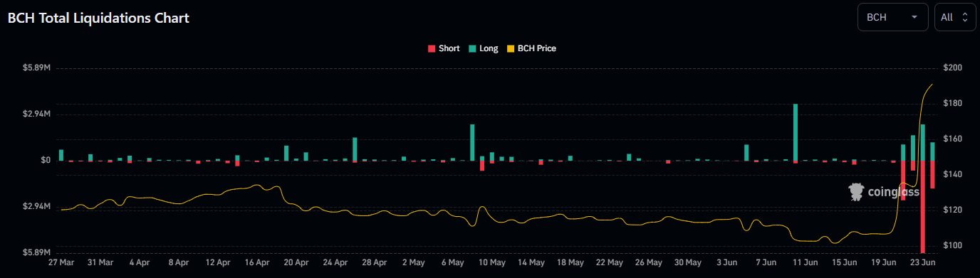Screen dimensions: 980x278
Task: Click the 26 May date label
Action: (649, 262)
